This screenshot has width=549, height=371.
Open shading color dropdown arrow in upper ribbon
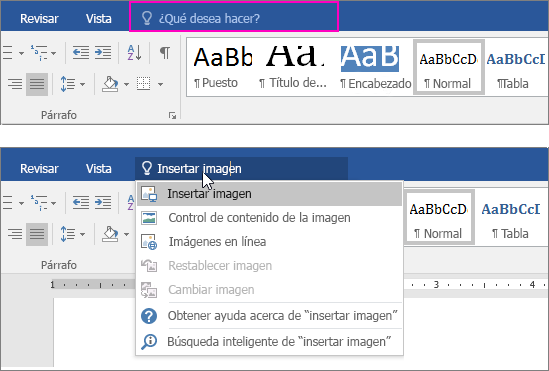tap(126, 84)
